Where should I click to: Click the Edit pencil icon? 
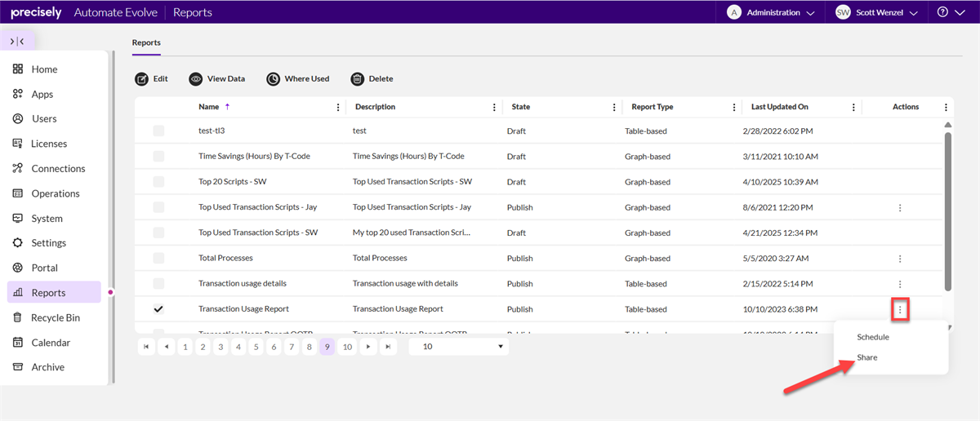pyautogui.click(x=142, y=79)
